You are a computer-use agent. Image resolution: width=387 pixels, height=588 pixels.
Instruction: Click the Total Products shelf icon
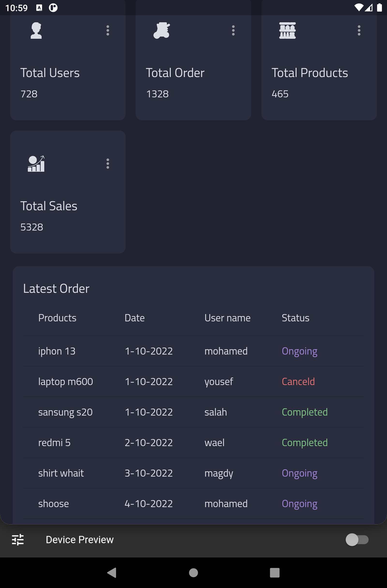[x=287, y=30]
